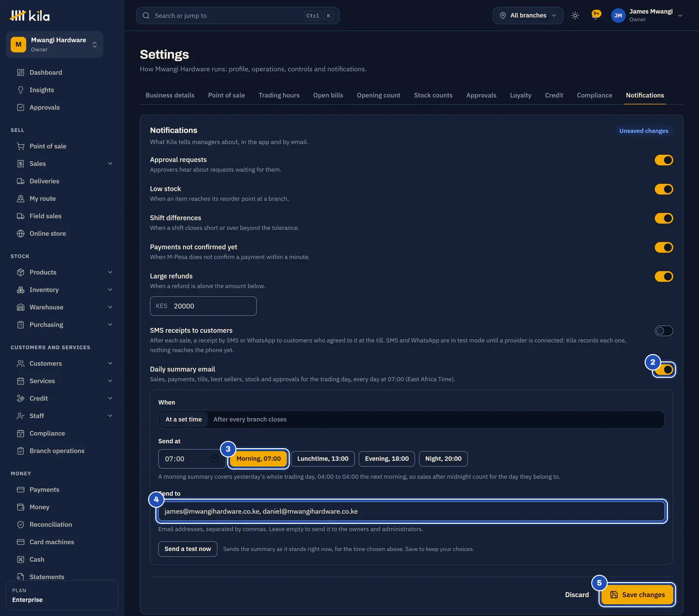Disable Payments not confirmed yet toggle
The image size is (699, 616).
(664, 247)
